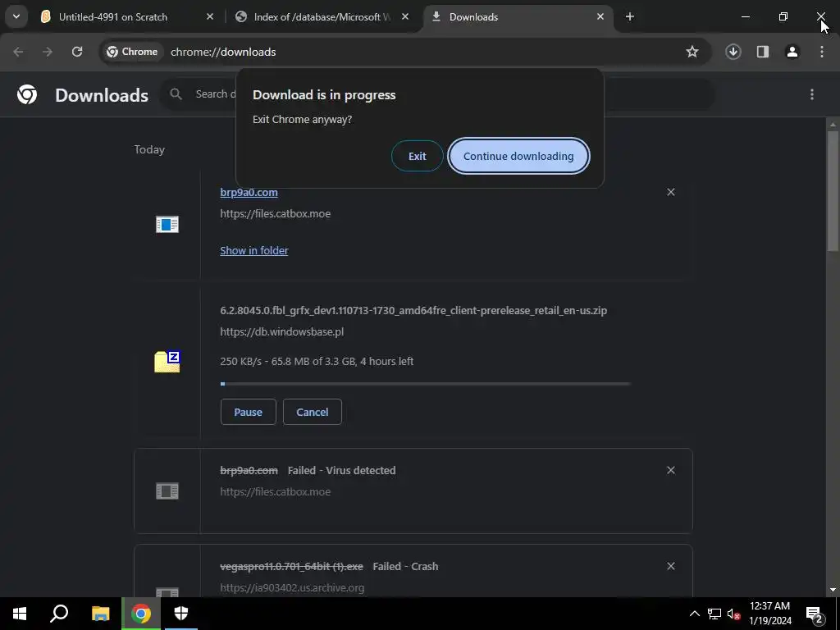Remove the completed brp9a0.com download entry
Viewport: 840px width, 630px height.
pyautogui.click(x=671, y=192)
